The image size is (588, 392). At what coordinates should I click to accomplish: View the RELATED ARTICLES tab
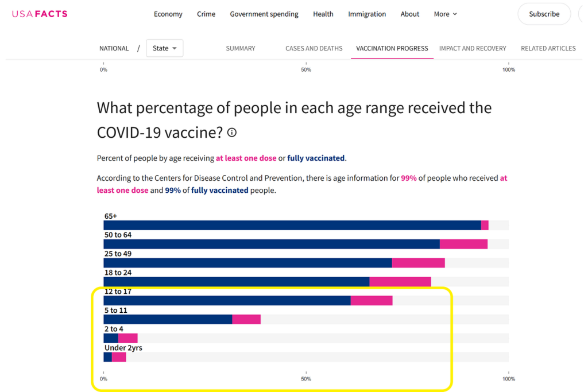pyautogui.click(x=548, y=48)
